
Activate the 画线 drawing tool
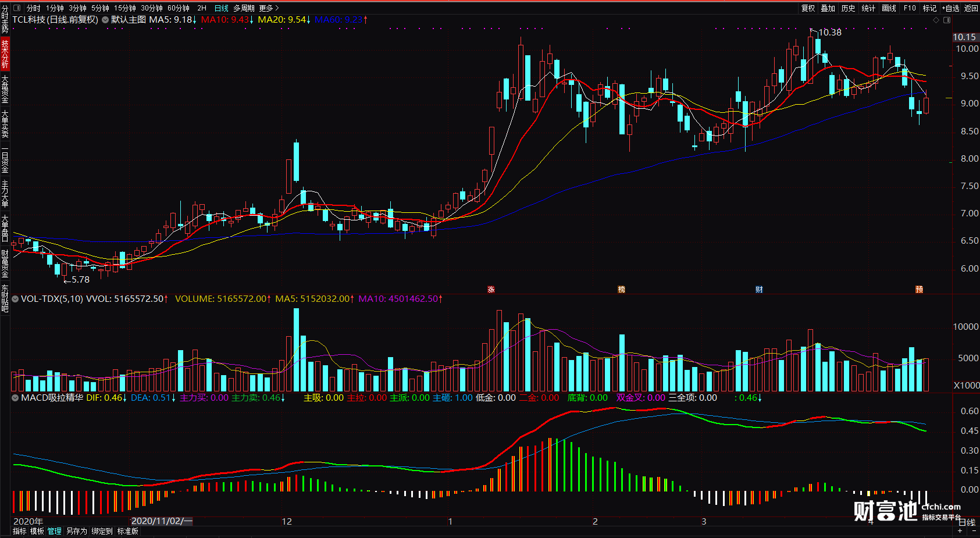pyautogui.click(x=889, y=8)
